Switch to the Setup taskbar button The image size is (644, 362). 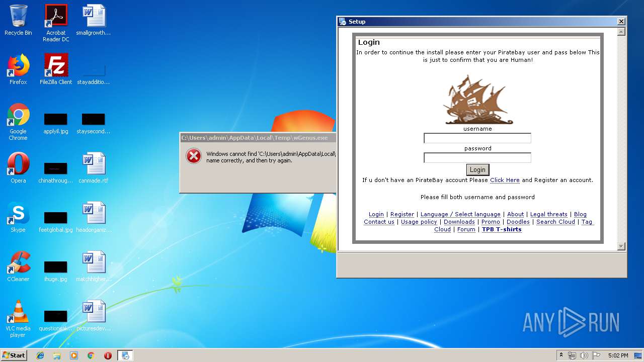(x=125, y=355)
